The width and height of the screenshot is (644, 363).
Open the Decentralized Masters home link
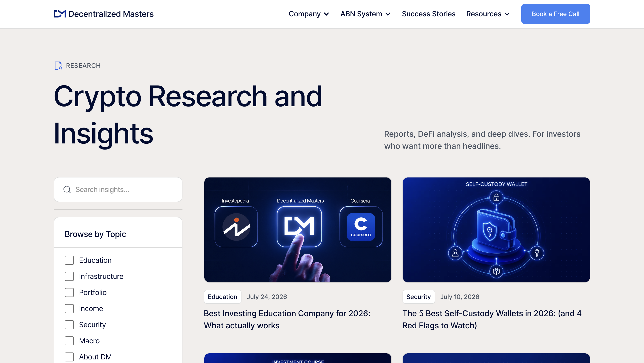click(104, 14)
